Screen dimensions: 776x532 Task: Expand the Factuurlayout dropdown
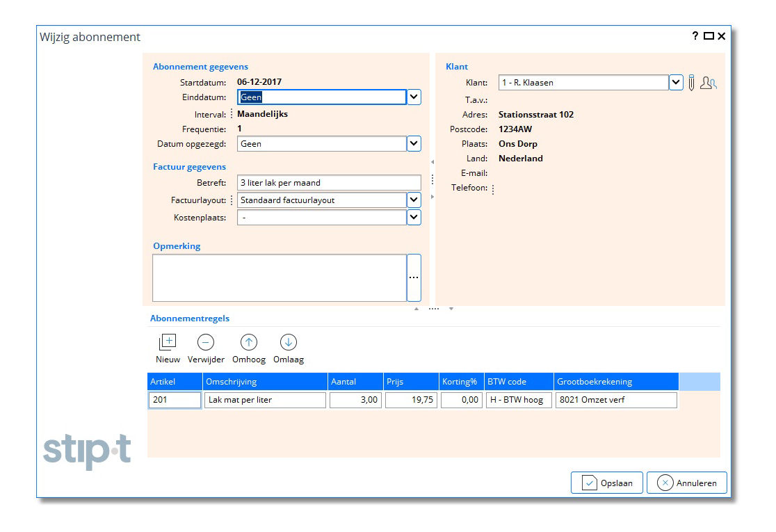[x=414, y=200]
